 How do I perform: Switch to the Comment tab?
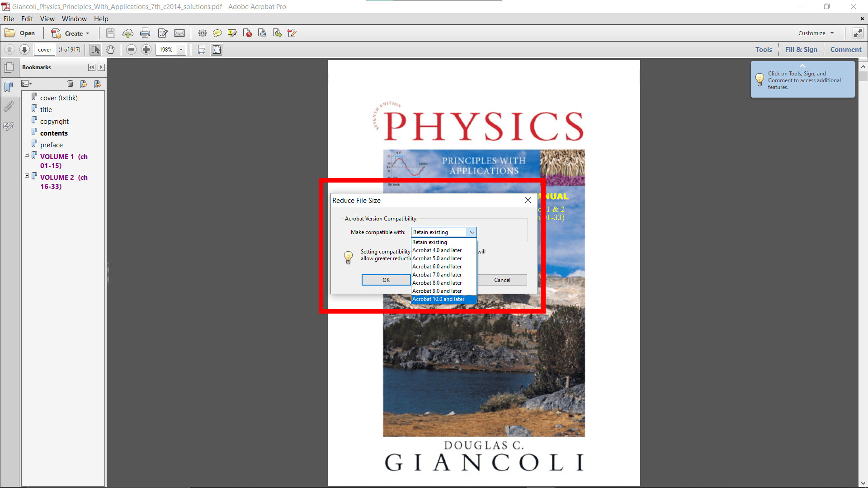845,49
